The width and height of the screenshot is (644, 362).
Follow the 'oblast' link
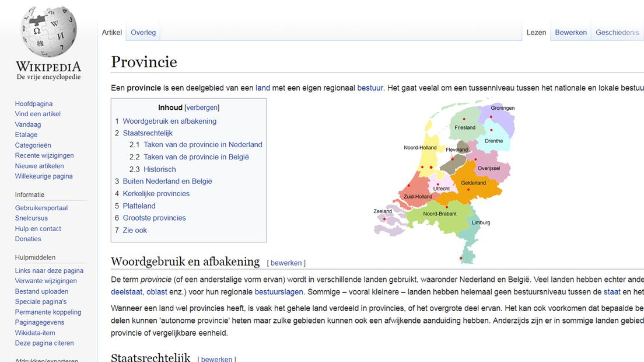tap(157, 292)
